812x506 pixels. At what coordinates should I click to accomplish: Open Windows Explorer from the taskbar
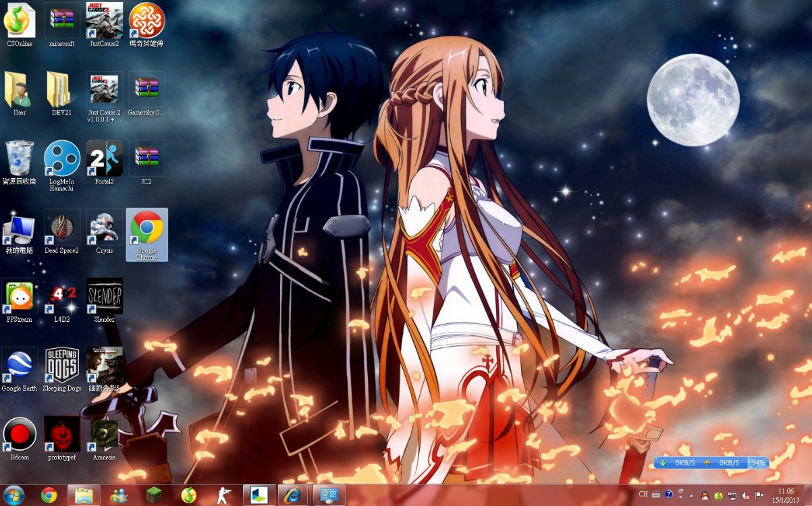coord(84,495)
